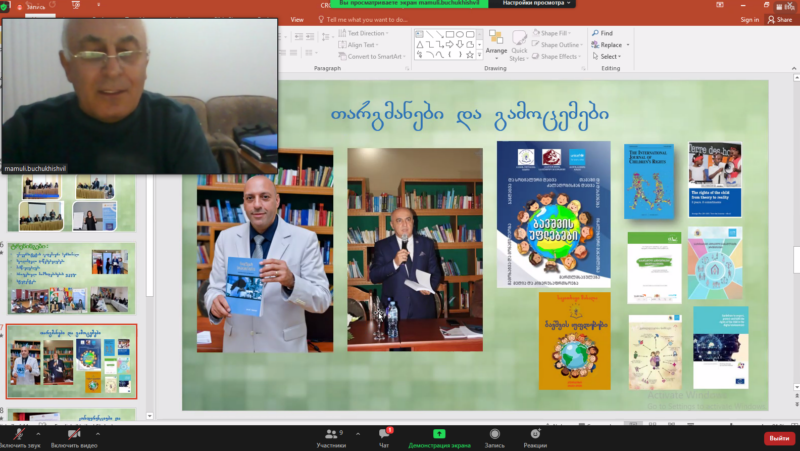Select slide 6 thumbnail in panel
The height and width of the screenshot is (451, 800).
(71, 279)
